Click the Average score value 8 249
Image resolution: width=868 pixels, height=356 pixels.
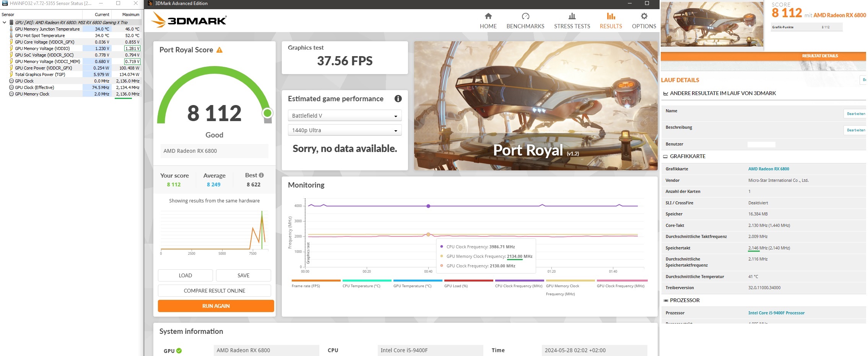point(214,184)
